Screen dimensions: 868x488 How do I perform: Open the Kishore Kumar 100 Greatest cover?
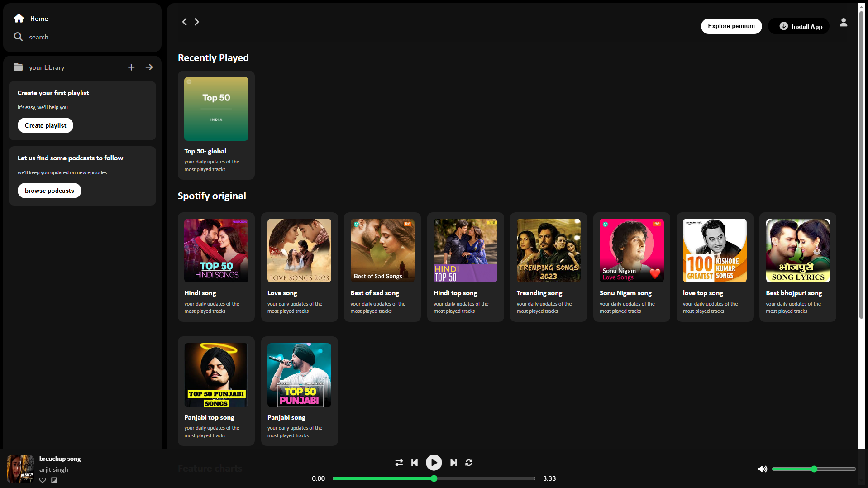(x=715, y=250)
